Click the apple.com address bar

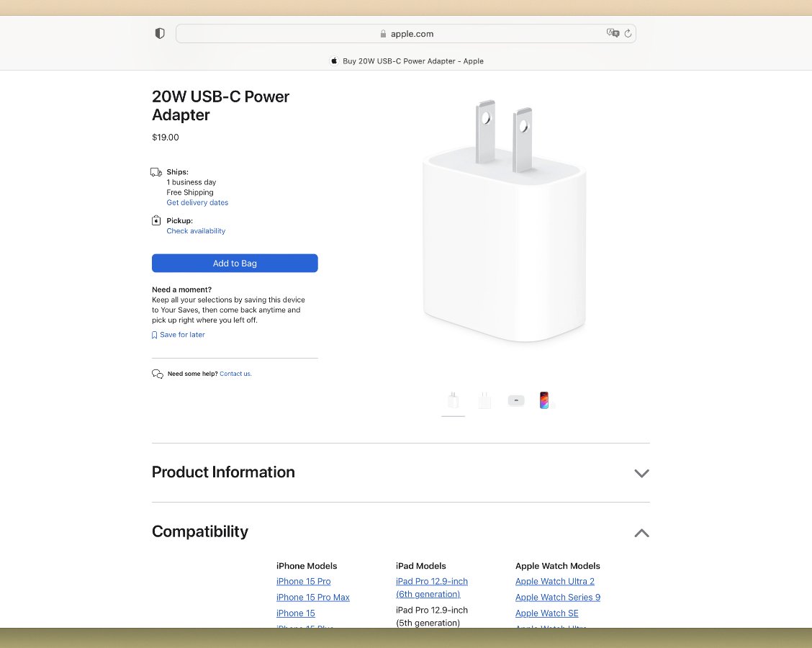pyautogui.click(x=412, y=33)
